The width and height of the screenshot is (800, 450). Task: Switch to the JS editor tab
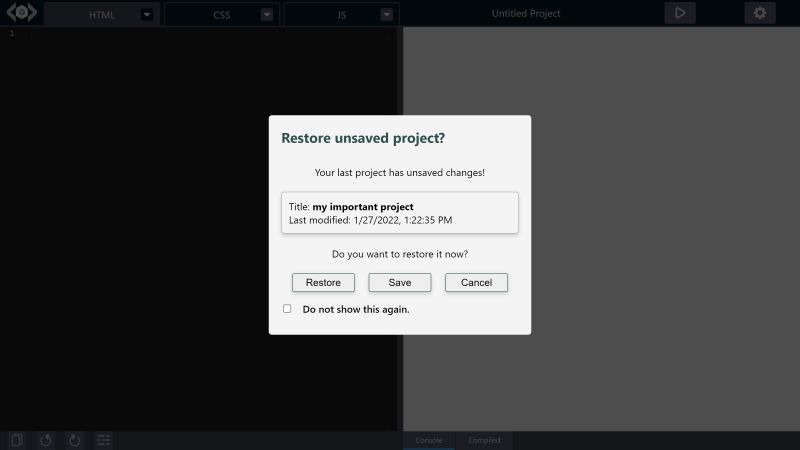(x=341, y=15)
